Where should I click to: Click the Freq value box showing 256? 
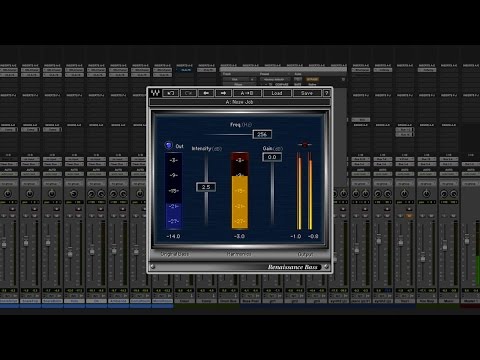(x=262, y=134)
